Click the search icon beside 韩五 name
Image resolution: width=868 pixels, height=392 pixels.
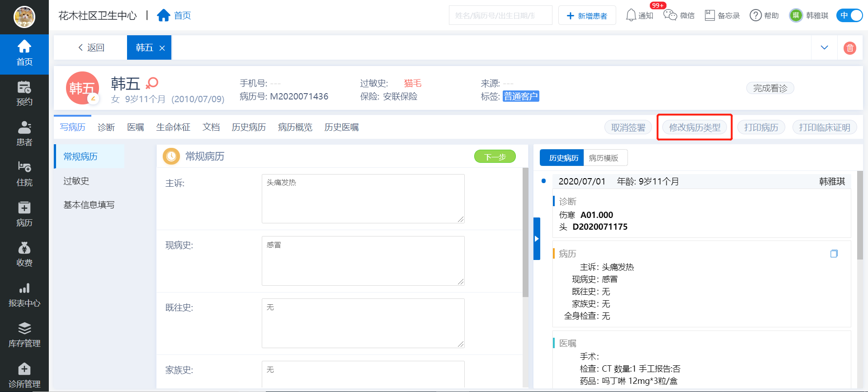[x=152, y=83]
